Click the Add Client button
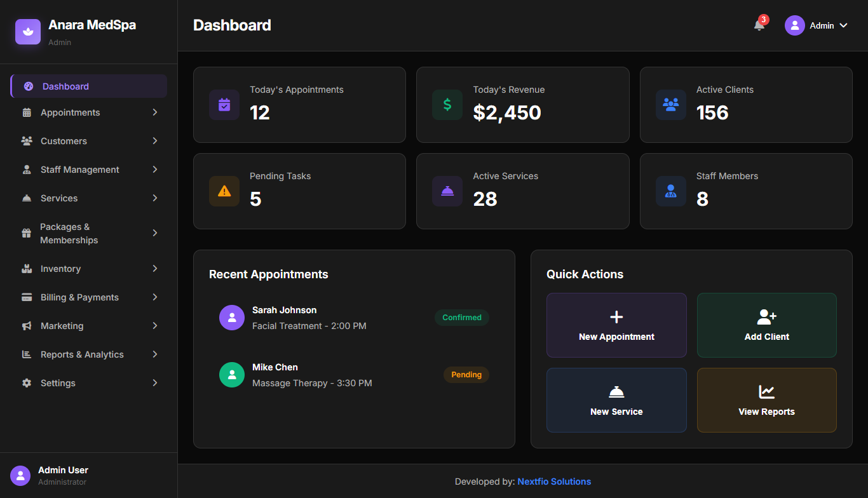The width and height of the screenshot is (868, 498). [x=766, y=325]
